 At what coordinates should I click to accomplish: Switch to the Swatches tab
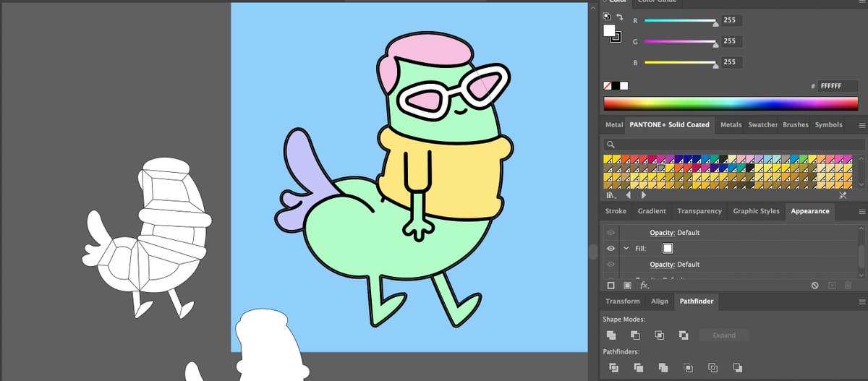point(762,124)
